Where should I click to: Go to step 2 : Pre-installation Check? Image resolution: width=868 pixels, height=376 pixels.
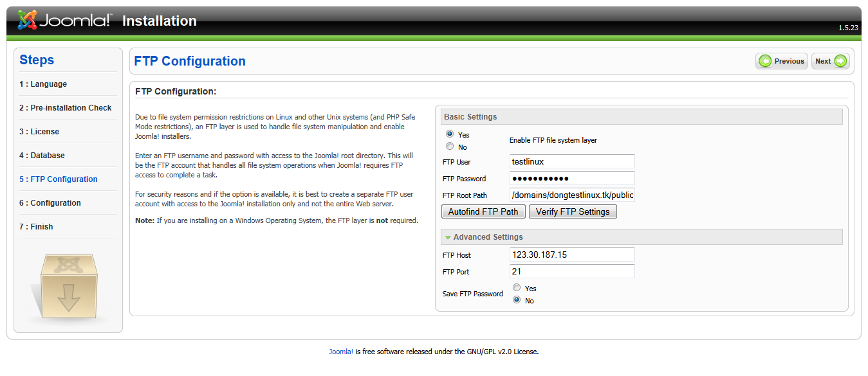(x=66, y=108)
